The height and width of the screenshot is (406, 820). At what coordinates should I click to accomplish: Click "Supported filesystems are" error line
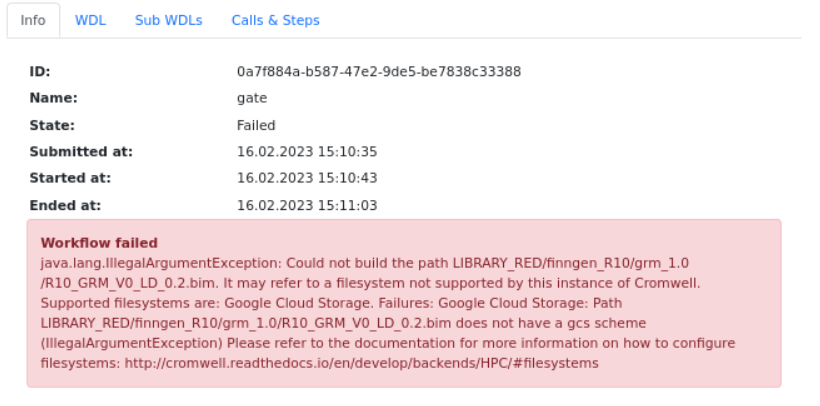pos(130,303)
